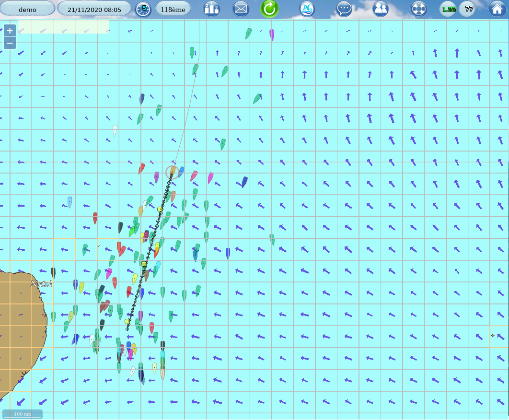This screenshot has height=420, width=509.
Task: Go to the home house icon
Action: click(497, 9)
